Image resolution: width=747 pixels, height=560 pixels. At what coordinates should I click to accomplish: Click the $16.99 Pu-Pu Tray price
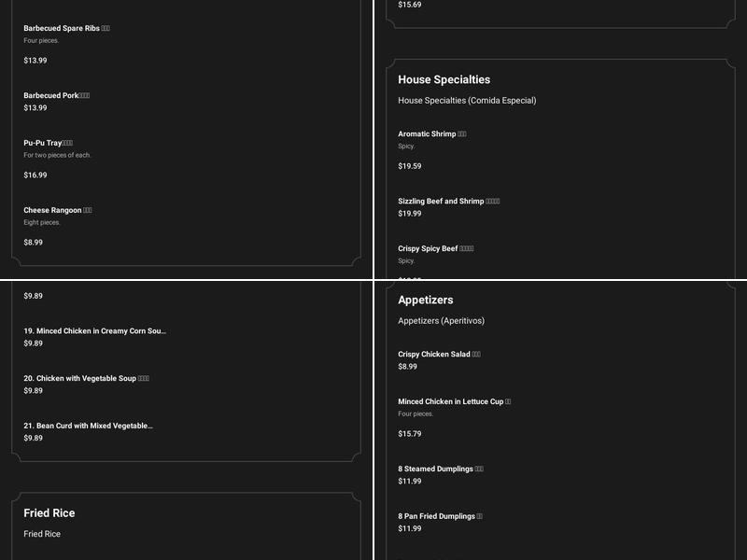click(x=35, y=175)
